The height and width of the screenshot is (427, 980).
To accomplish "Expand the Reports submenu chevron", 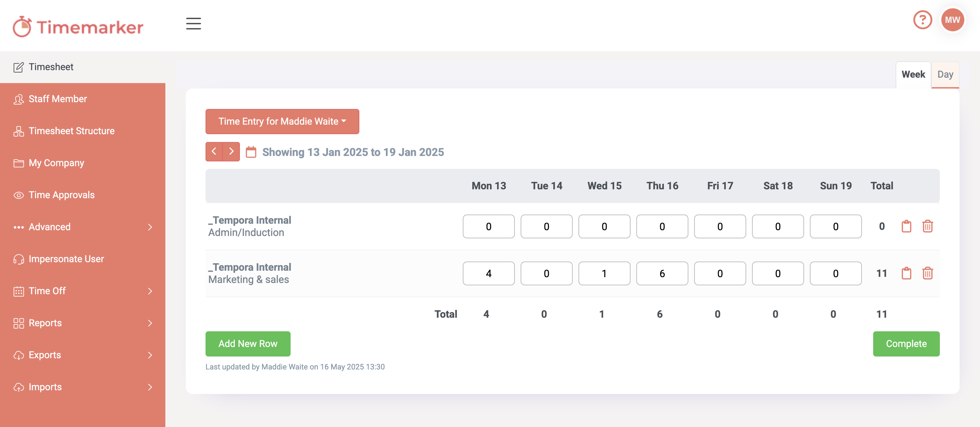I will [x=150, y=323].
